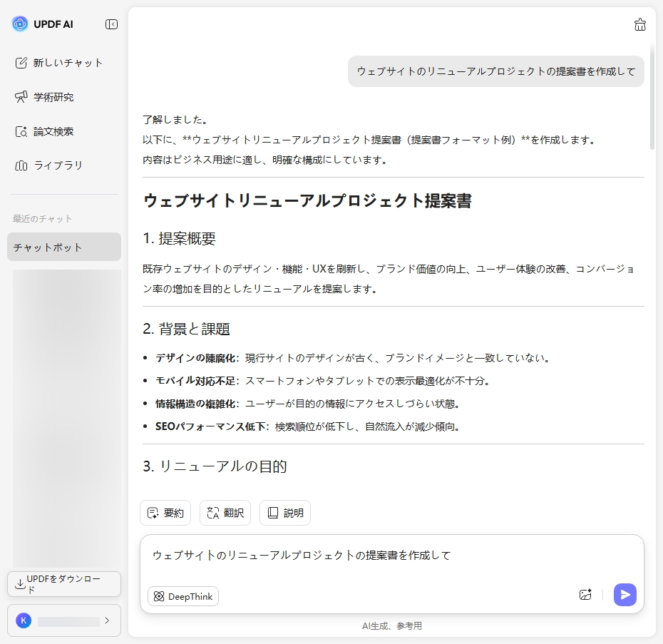The height and width of the screenshot is (644, 663).
Task: Collapse the left sidebar panel
Action: pyautogui.click(x=111, y=24)
